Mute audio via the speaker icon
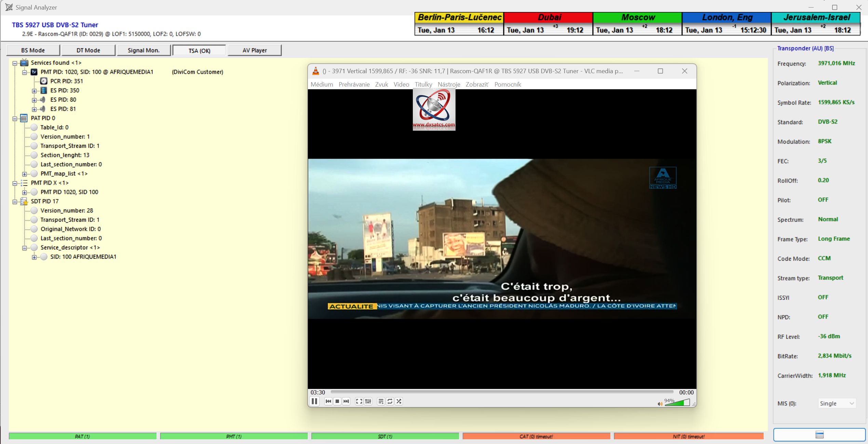Image resolution: width=868 pixels, height=444 pixels. 660,404
